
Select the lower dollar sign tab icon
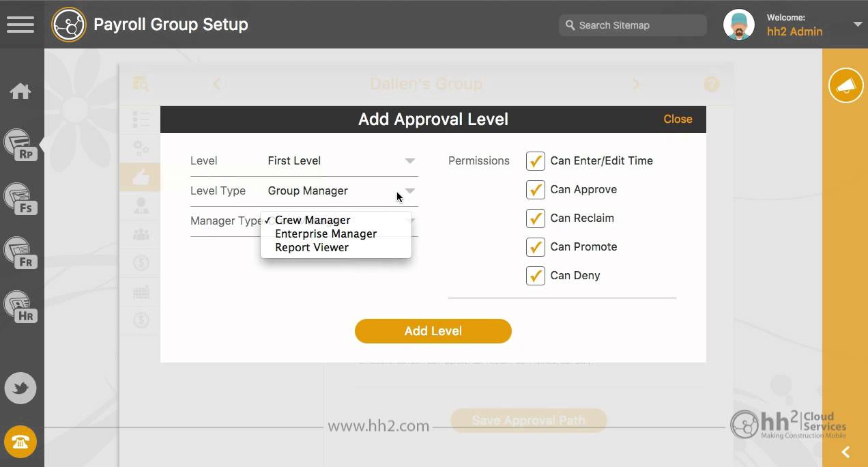[x=141, y=320]
